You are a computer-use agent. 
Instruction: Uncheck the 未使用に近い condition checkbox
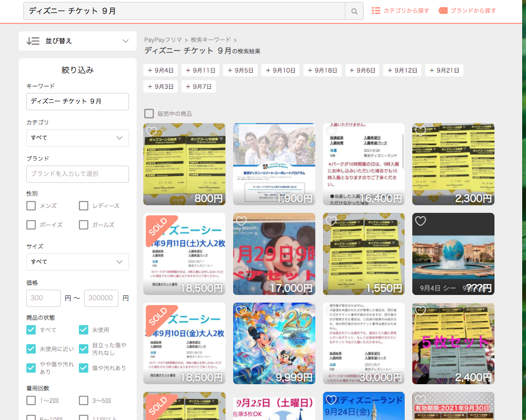coord(31,349)
